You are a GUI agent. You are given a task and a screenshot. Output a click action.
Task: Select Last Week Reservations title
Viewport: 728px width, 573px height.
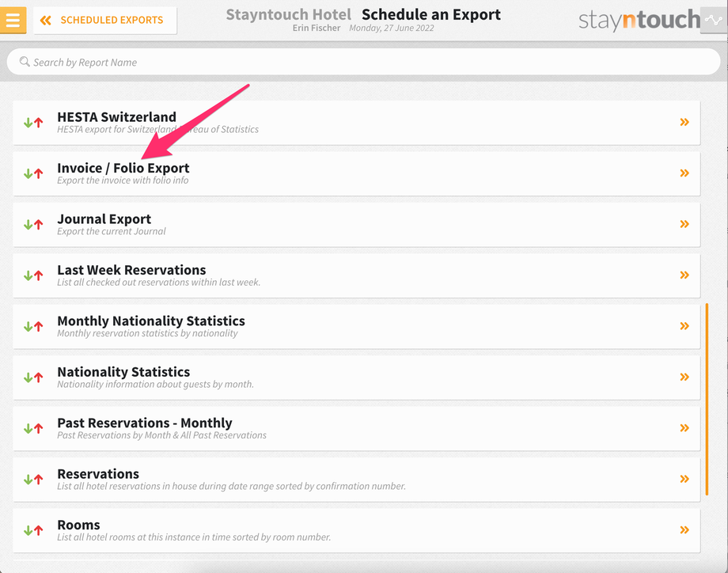click(131, 270)
